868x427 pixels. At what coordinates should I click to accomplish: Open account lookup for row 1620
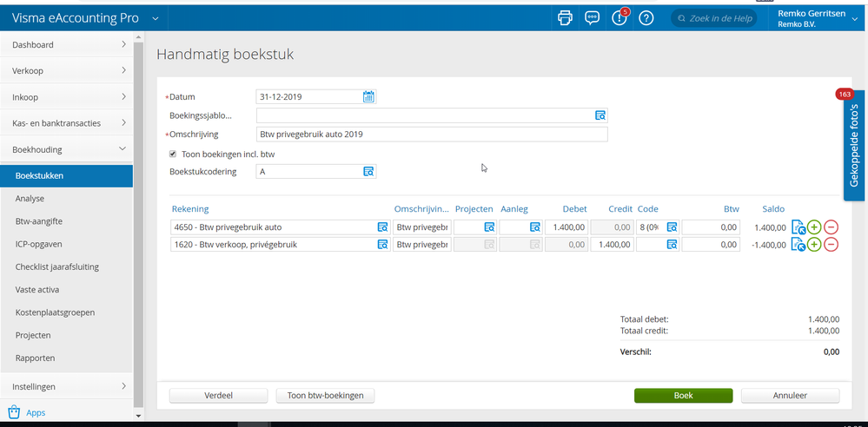[383, 244]
